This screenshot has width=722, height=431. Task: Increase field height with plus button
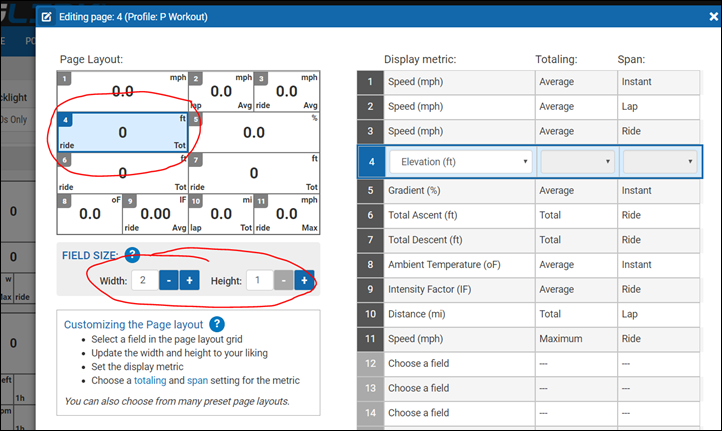point(304,281)
